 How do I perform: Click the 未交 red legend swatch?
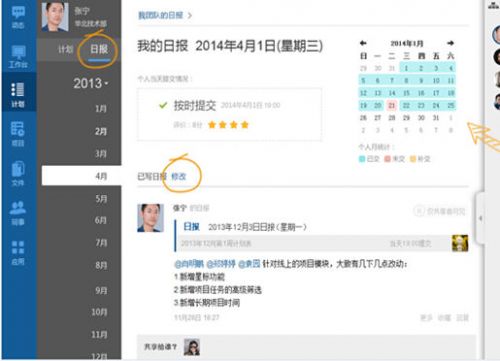[387, 159]
